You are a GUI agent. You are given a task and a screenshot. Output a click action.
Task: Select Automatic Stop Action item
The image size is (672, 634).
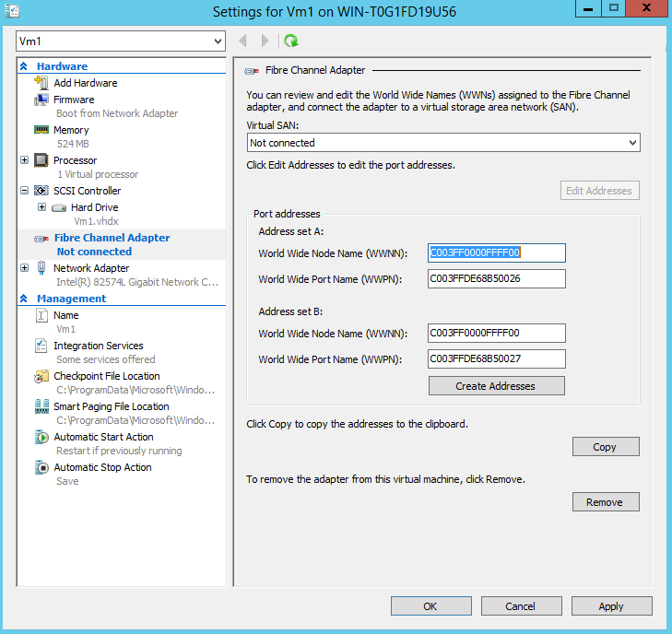(102, 467)
